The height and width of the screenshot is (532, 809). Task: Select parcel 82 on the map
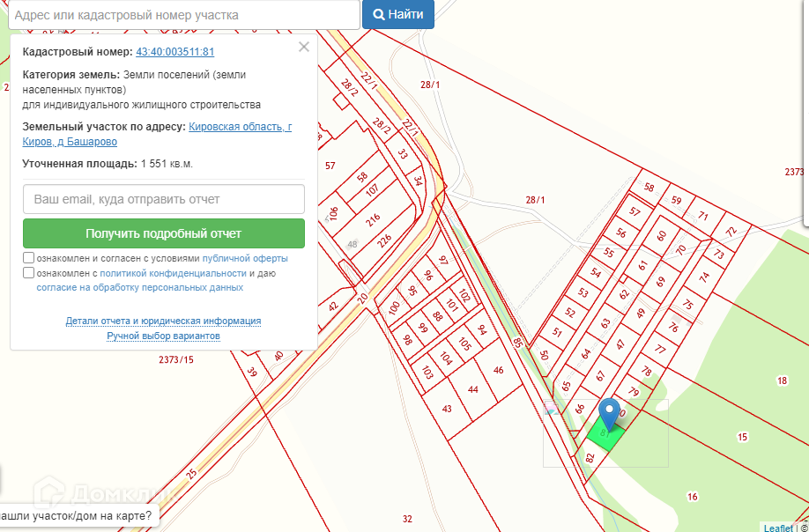(x=590, y=458)
